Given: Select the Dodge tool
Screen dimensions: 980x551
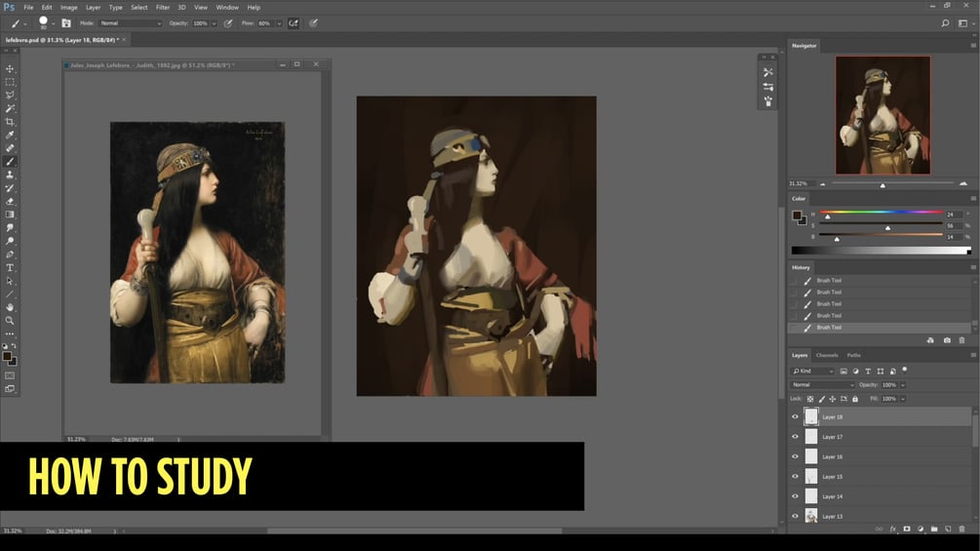Looking at the screenshot, I should (10, 241).
